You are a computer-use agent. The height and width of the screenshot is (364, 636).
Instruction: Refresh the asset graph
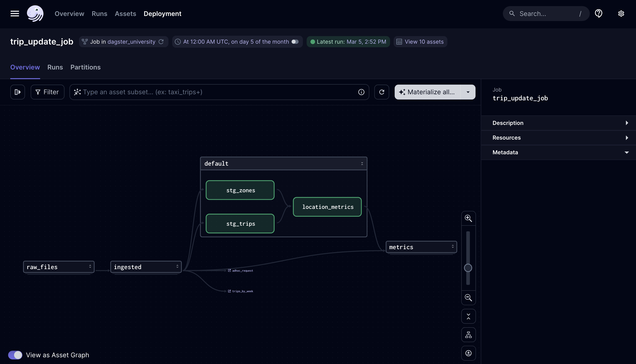coord(382,92)
